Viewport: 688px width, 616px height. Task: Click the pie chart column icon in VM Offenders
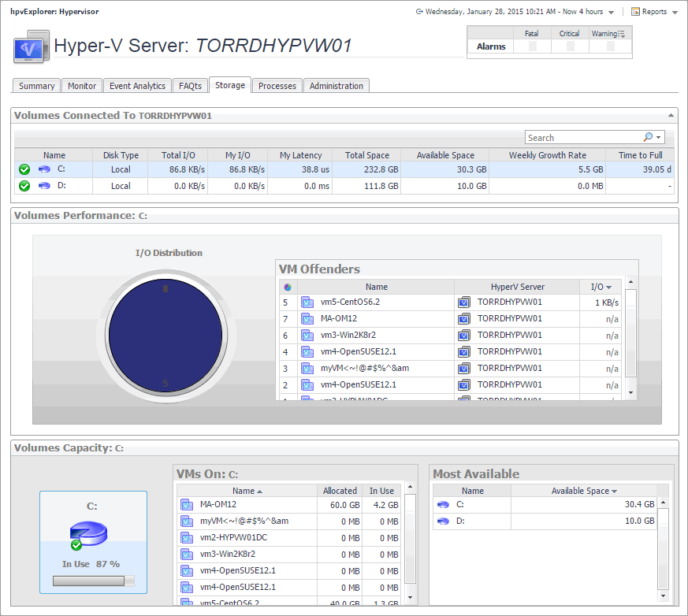(x=286, y=287)
